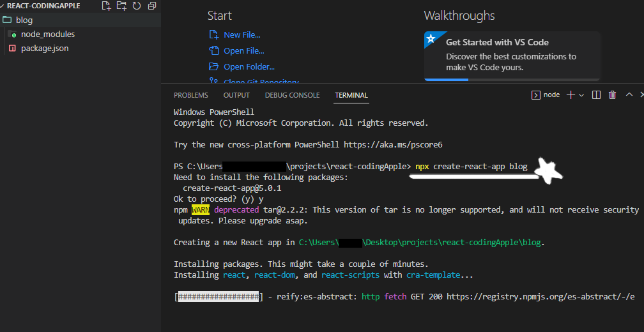
Task: Click the New Folder icon in Explorer header
Action: (121, 6)
